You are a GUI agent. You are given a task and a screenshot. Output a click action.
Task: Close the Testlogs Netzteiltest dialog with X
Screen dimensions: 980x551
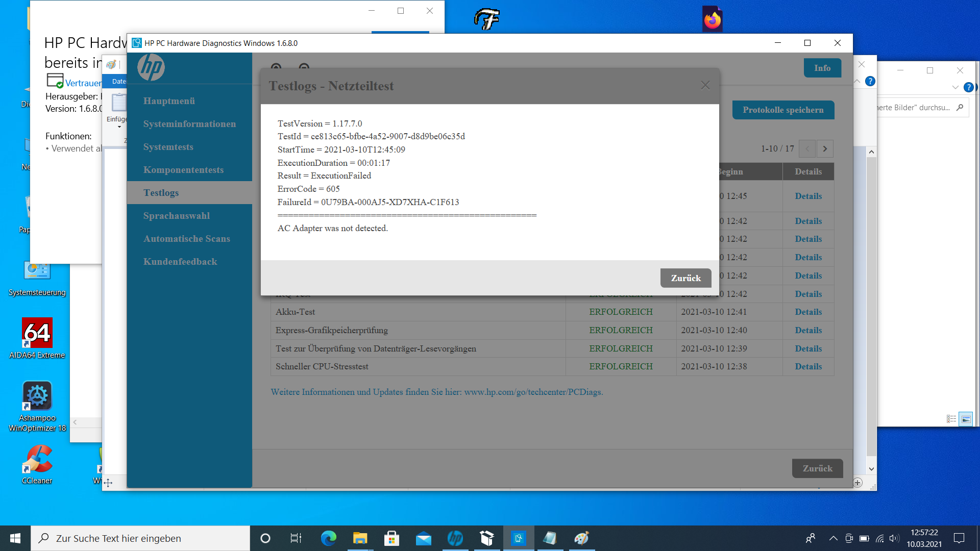[x=705, y=86]
